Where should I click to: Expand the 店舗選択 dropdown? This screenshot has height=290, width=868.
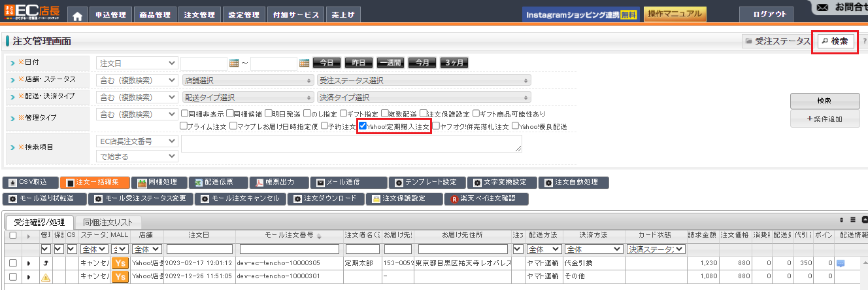[x=248, y=80]
